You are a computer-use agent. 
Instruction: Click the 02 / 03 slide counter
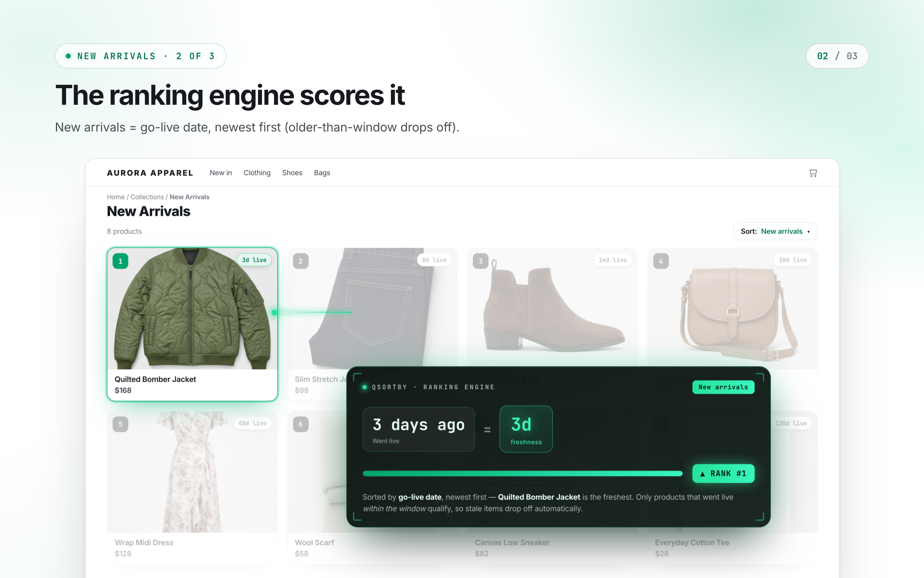(837, 56)
